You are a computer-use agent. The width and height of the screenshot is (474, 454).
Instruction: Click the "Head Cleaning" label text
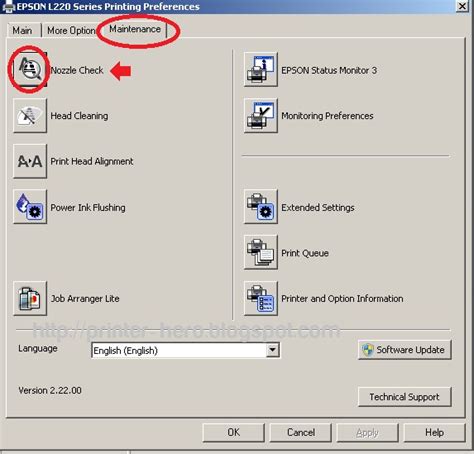tap(79, 116)
